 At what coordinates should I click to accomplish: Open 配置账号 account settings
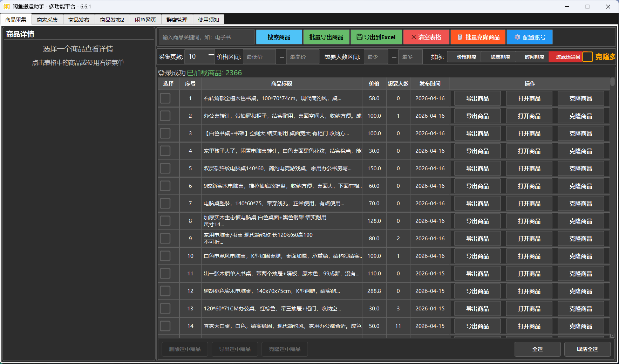point(530,37)
